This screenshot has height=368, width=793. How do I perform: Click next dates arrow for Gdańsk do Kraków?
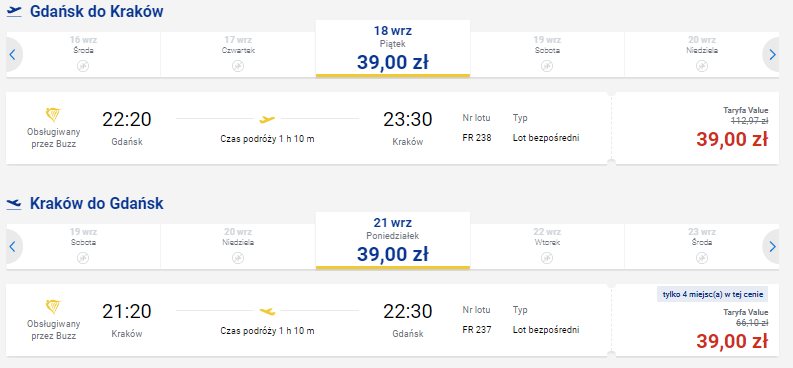(772, 55)
